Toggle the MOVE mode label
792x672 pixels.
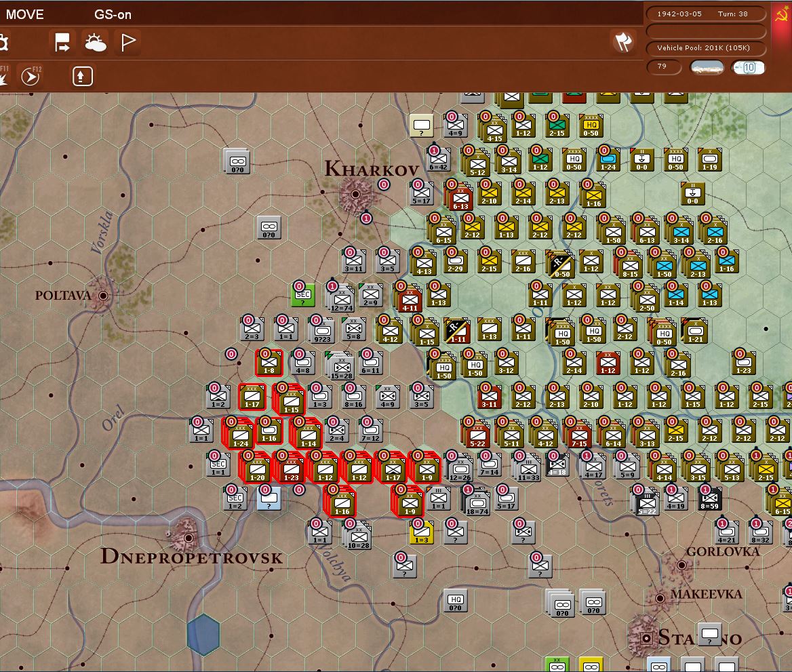(x=24, y=14)
